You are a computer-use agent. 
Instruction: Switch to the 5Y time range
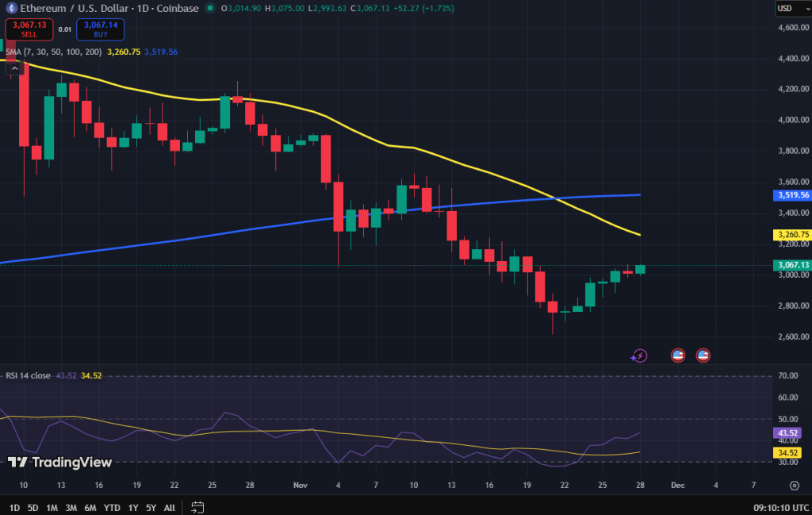pos(151,508)
